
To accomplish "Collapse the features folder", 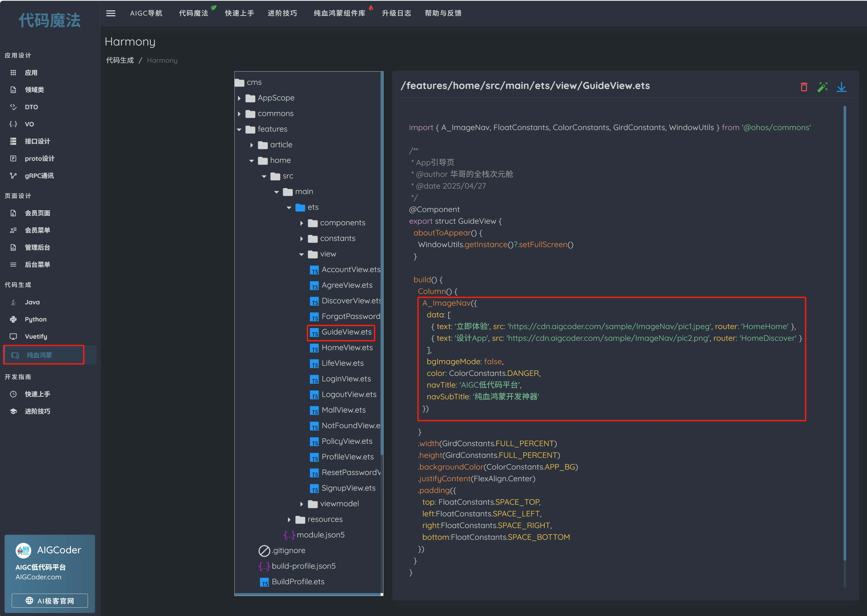I will [x=239, y=129].
